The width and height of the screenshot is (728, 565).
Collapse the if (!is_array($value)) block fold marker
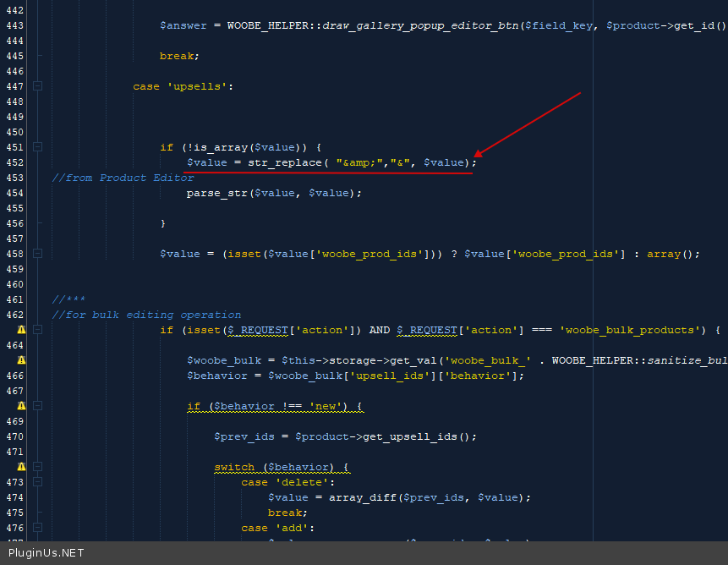pyautogui.click(x=37, y=147)
